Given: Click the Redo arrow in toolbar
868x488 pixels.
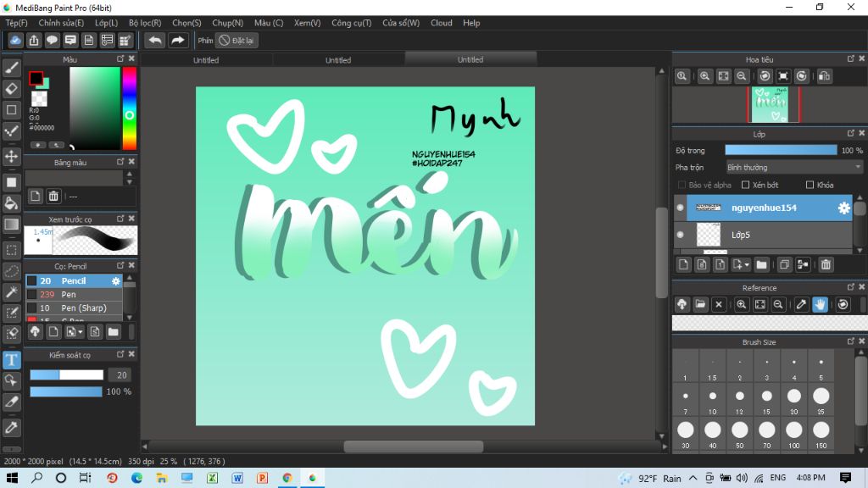Looking at the screenshot, I should coord(178,41).
